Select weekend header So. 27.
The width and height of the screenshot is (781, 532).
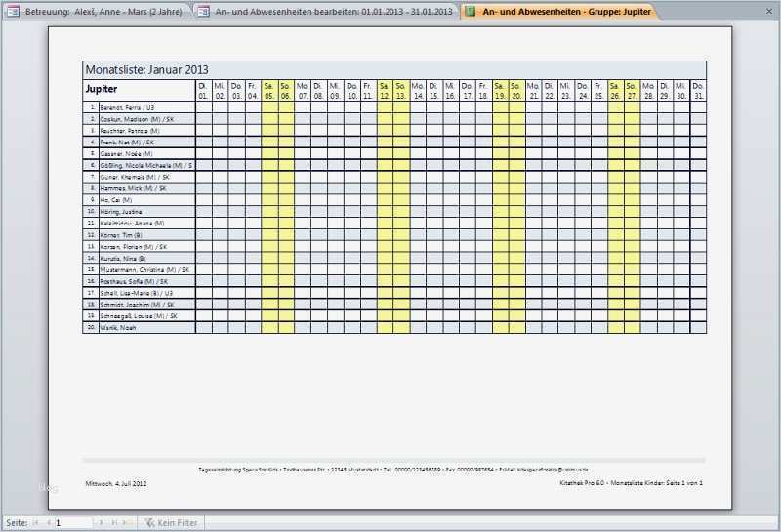point(632,91)
